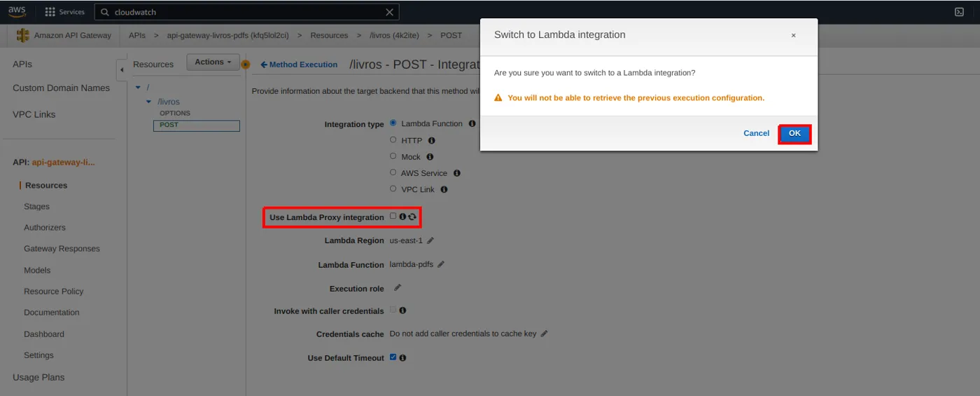
Task: Uncheck Use Default Timeout checkbox
Action: [x=393, y=357]
